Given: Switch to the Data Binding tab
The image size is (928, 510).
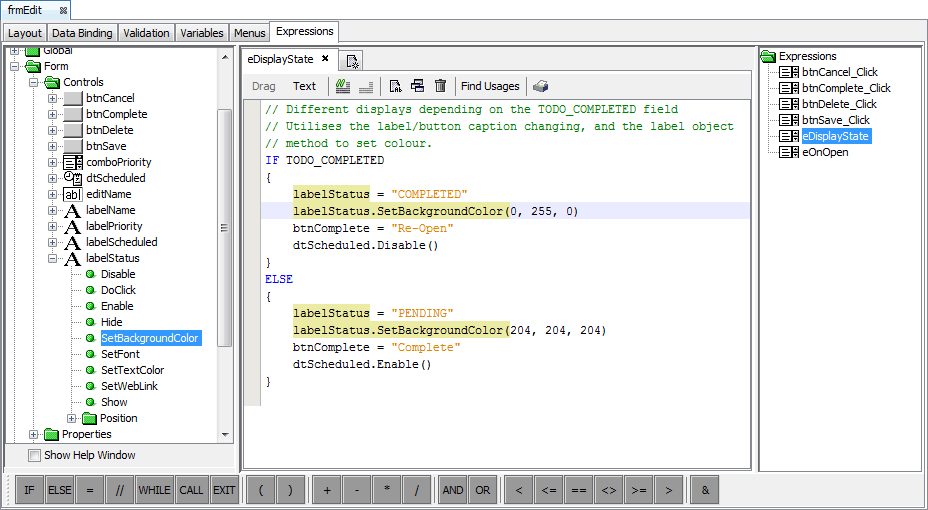Looking at the screenshot, I should pyautogui.click(x=82, y=33).
